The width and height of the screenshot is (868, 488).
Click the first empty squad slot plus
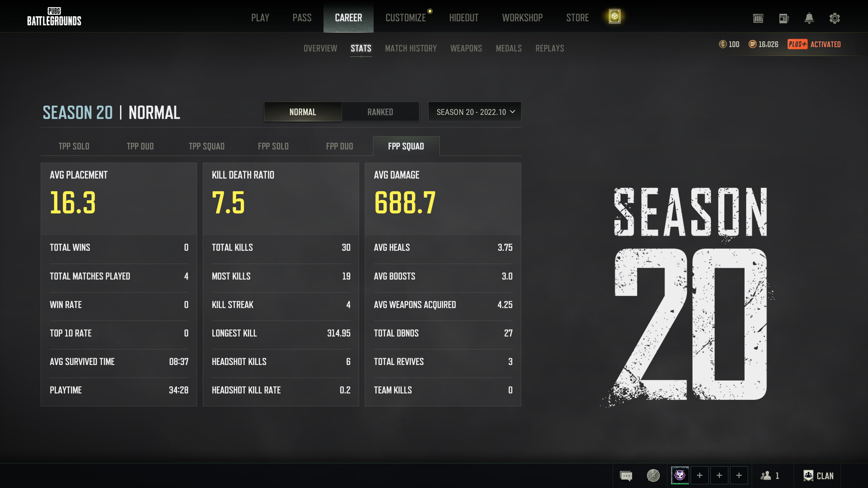pos(699,475)
